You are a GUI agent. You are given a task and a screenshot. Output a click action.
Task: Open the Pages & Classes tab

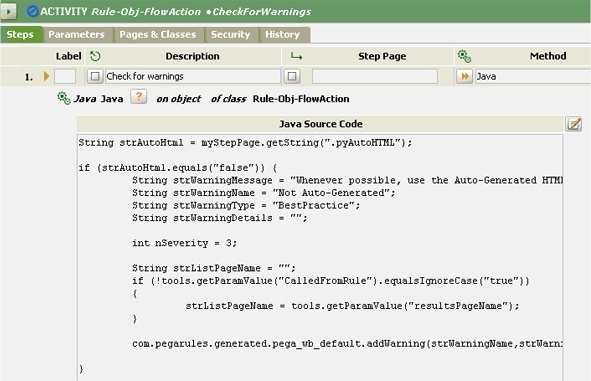158,35
